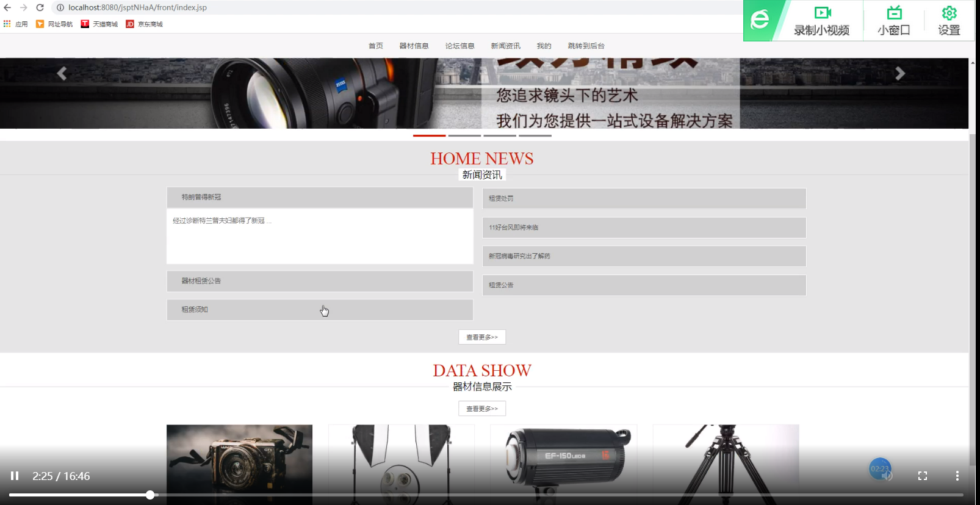Viewport: 980px width, 505px height.
Task: Open video more options menu
Action: (957, 476)
